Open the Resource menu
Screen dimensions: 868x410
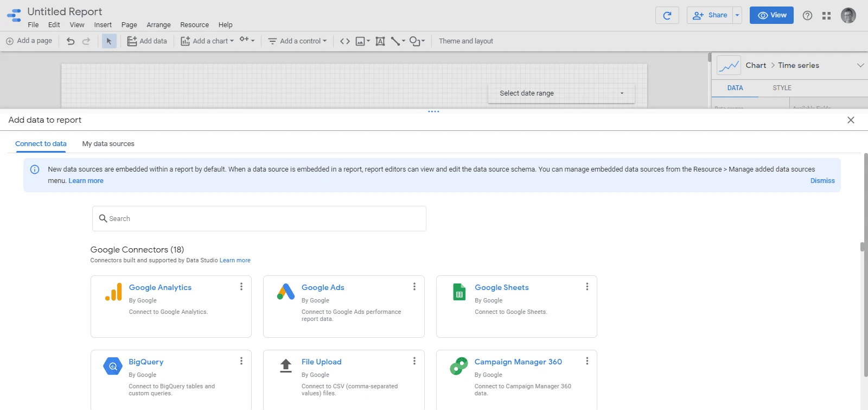194,25
